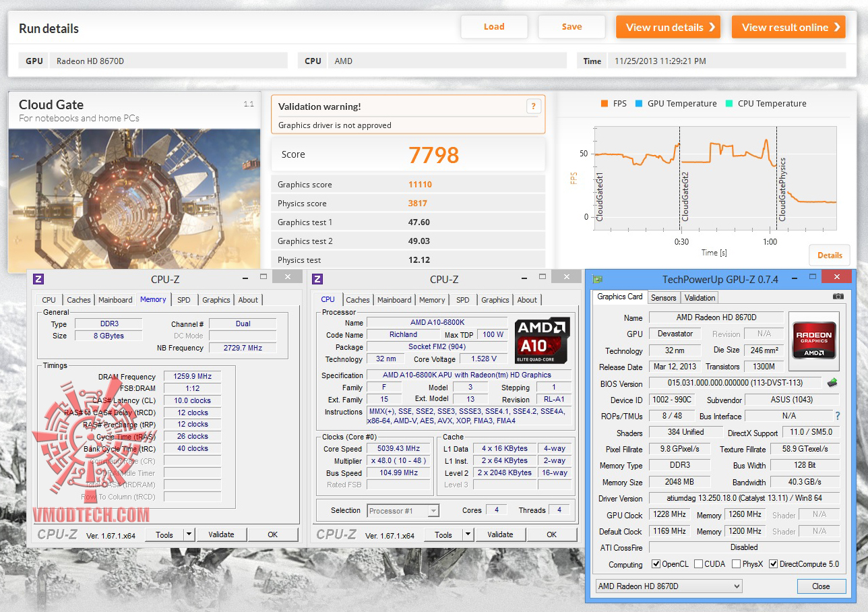Viewport: 868px width, 612px height.
Task: Click OK in Memory CPU-Z window
Action: click(x=272, y=534)
